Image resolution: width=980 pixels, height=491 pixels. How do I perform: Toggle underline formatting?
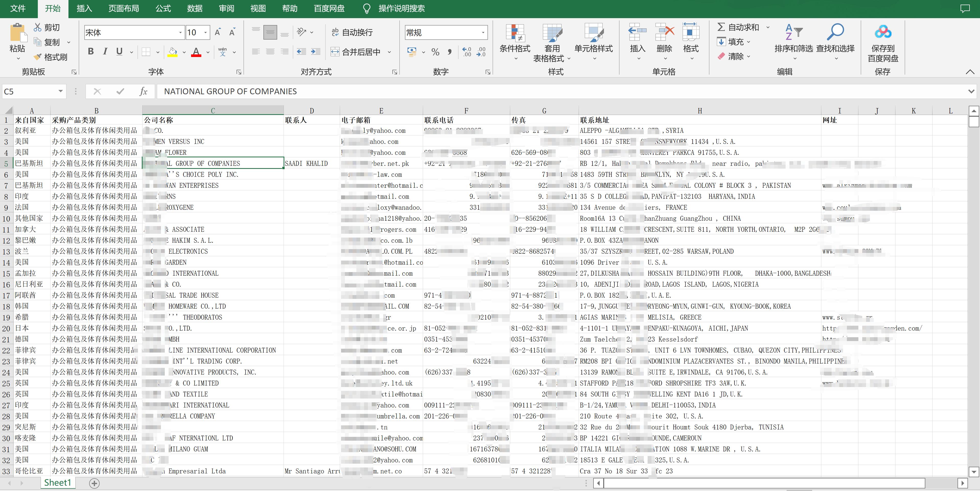click(120, 51)
